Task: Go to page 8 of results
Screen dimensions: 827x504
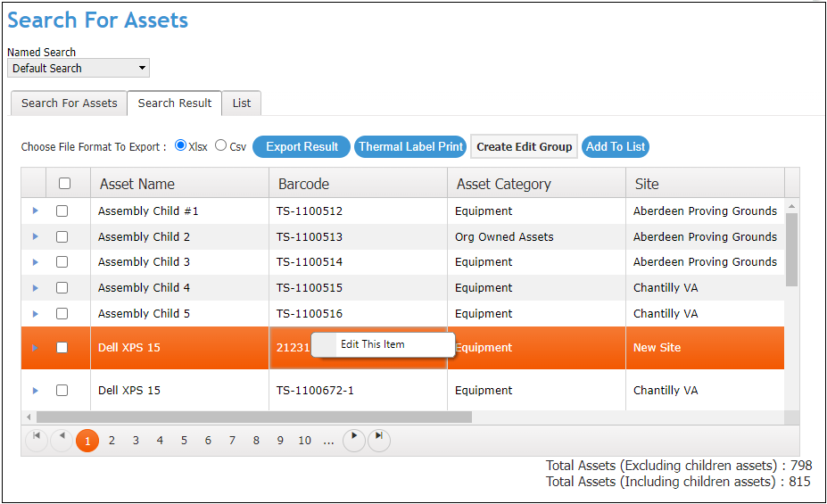Action: (256, 441)
